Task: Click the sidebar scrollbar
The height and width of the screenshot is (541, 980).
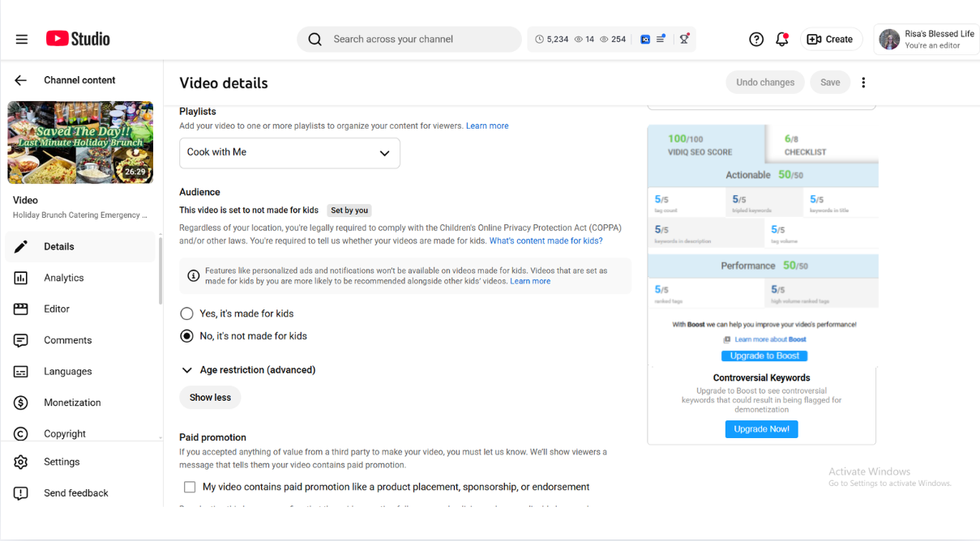Action: coord(160,271)
